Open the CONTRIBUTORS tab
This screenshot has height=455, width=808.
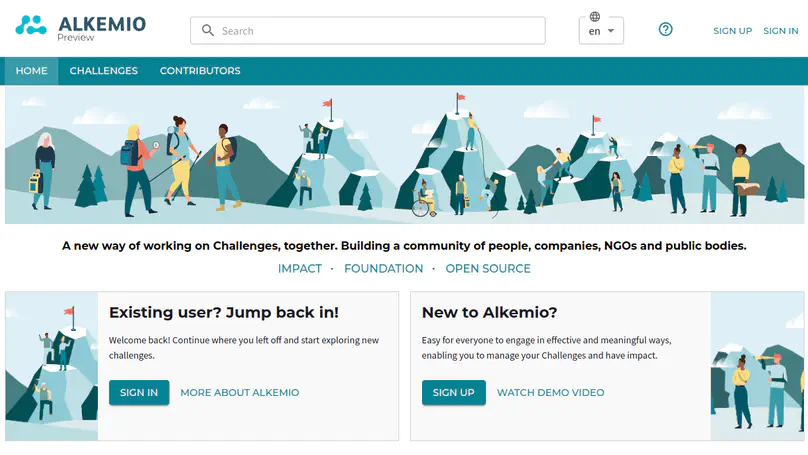coord(200,71)
